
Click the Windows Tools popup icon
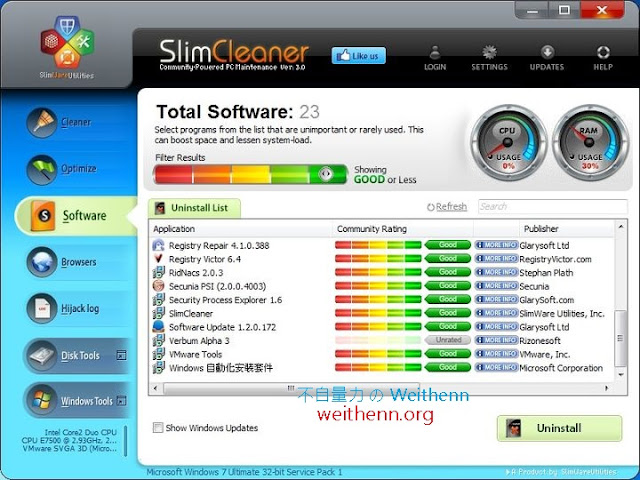121,401
